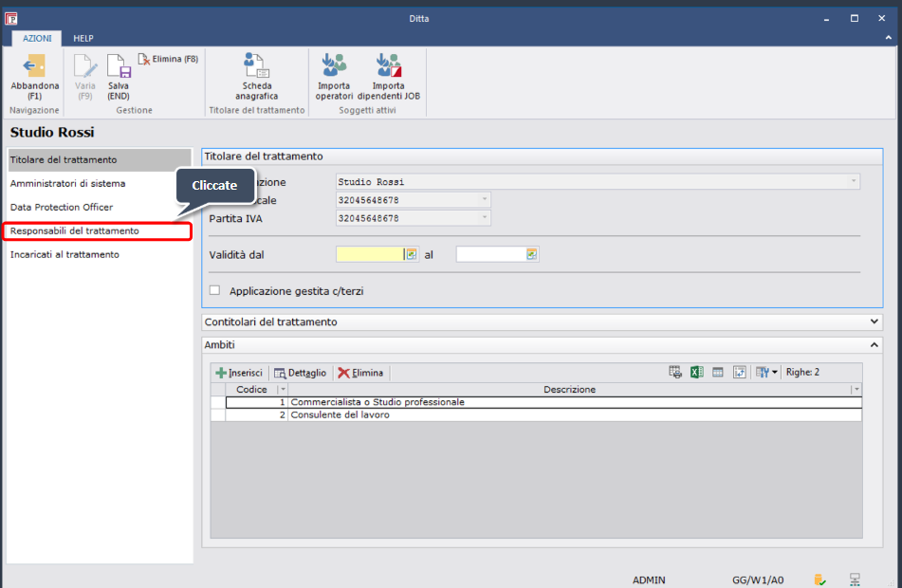
Task: Select row 'Consulente del lavoro'
Action: coord(543,414)
